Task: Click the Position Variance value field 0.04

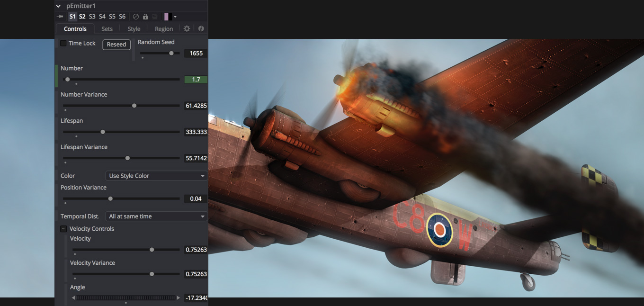Action: (x=196, y=198)
